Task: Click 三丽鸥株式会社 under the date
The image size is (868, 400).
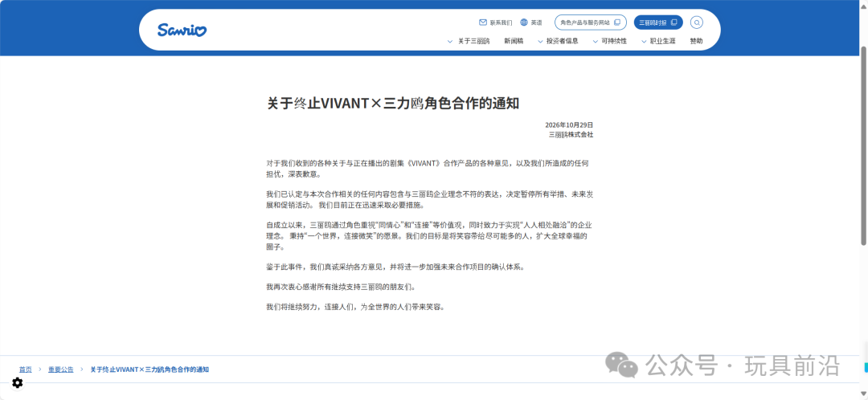Action: 571,134
